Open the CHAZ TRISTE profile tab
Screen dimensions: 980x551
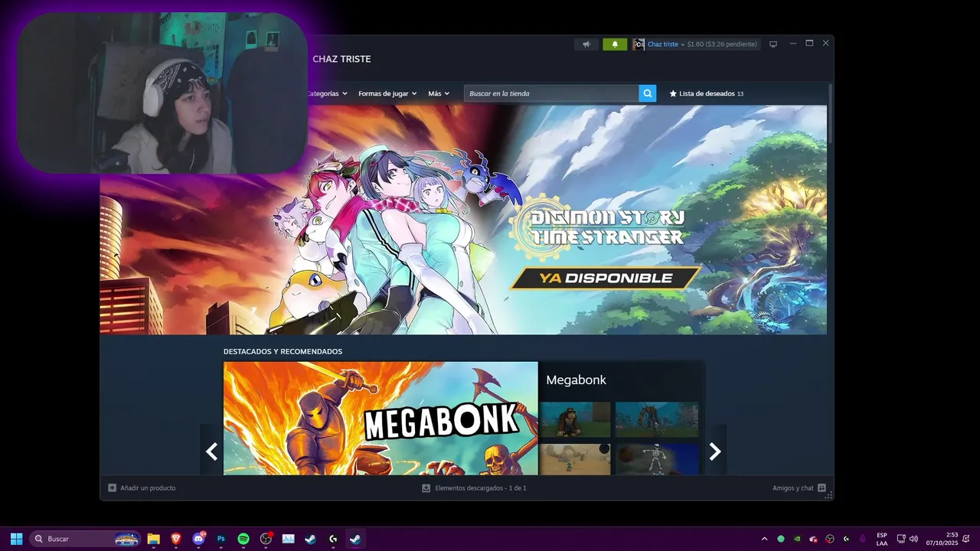[341, 59]
